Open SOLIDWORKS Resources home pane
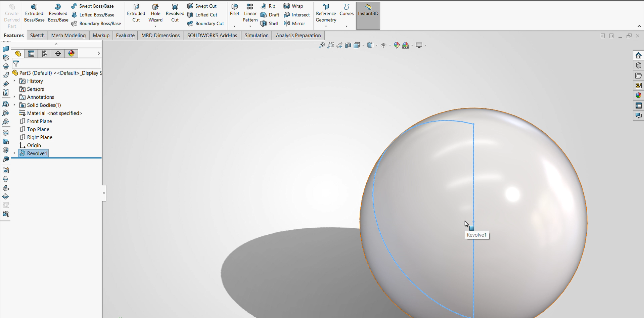The image size is (644, 318). point(638,55)
